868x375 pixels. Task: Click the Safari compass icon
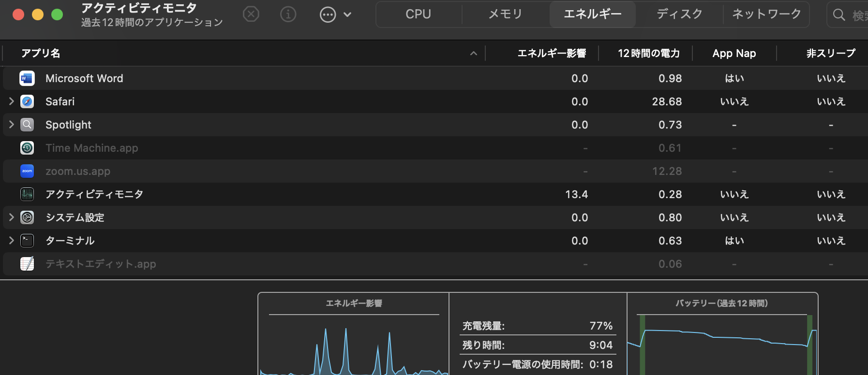click(x=27, y=101)
